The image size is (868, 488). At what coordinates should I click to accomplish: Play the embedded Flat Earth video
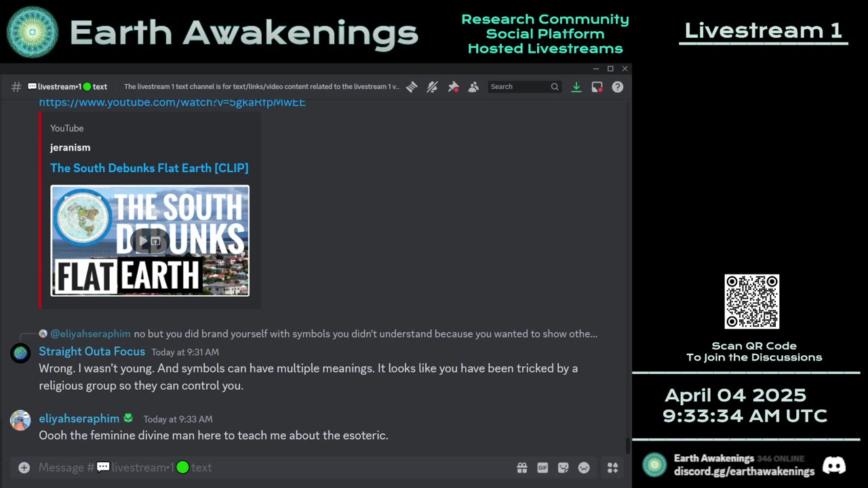pos(143,241)
